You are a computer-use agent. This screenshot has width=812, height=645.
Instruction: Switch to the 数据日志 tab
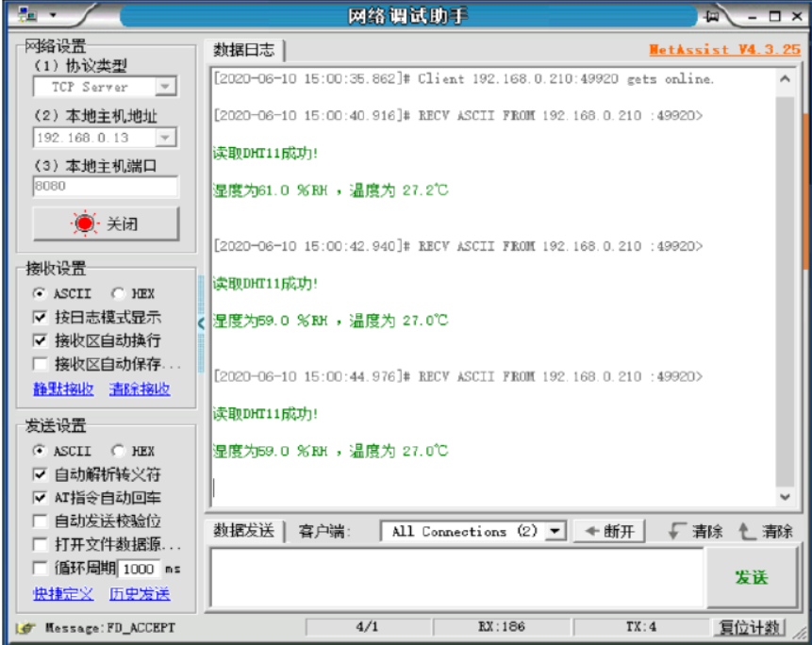(x=245, y=52)
